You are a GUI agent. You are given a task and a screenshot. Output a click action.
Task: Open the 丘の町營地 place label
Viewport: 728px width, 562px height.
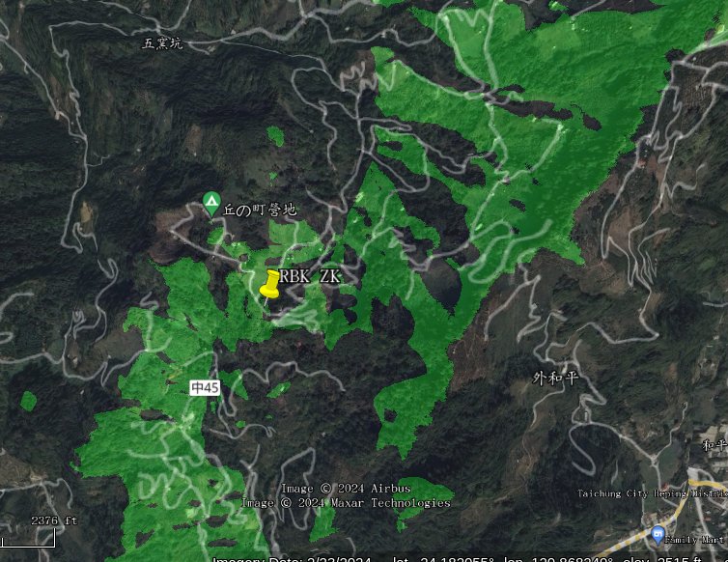pos(260,210)
